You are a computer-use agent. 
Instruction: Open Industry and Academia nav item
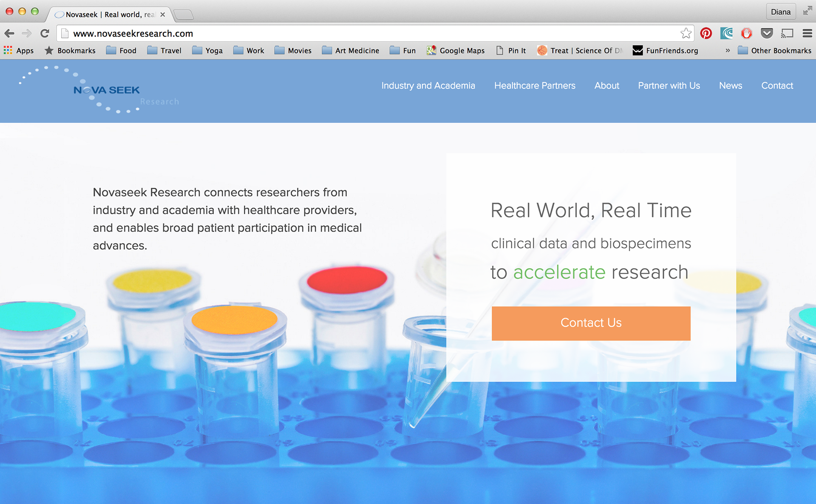pyautogui.click(x=428, y=85)
